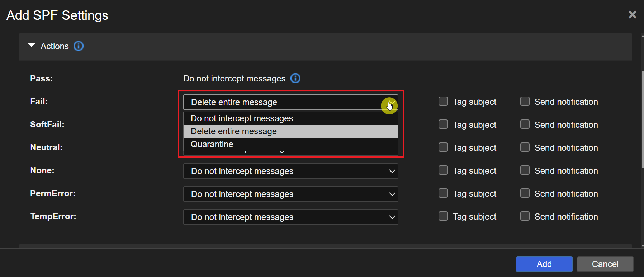Toggle Send notification for TempError

(525, 216)
